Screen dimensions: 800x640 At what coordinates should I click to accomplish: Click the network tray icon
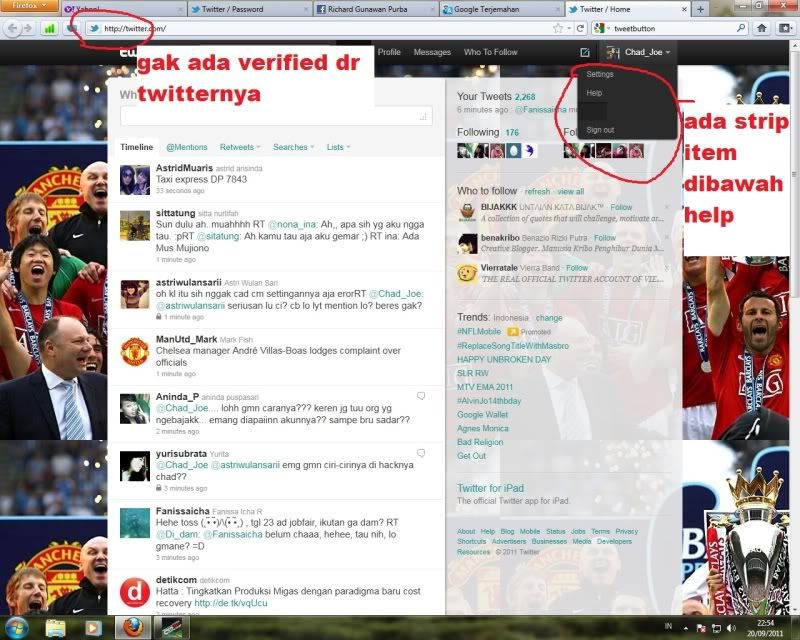[x=716, y=628]
